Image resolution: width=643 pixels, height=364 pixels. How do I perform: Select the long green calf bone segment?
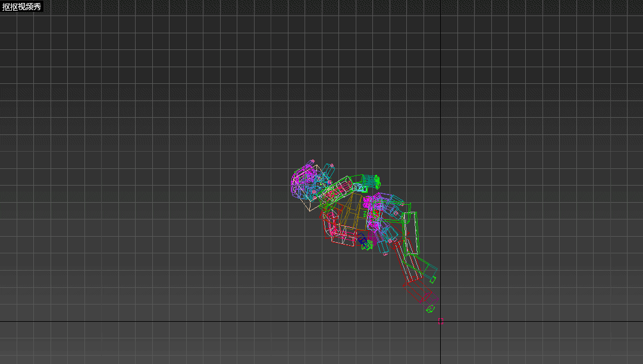tap(420, 266)
